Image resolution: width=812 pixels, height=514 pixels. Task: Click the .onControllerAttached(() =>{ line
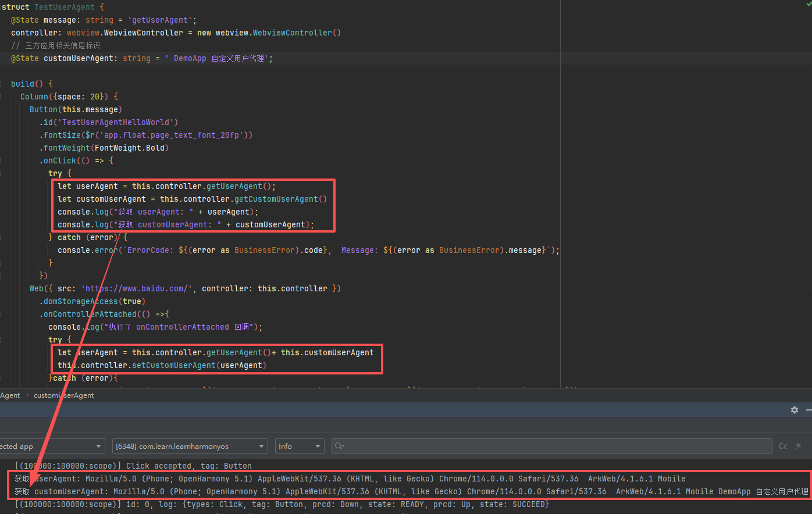tap(104, 314)
